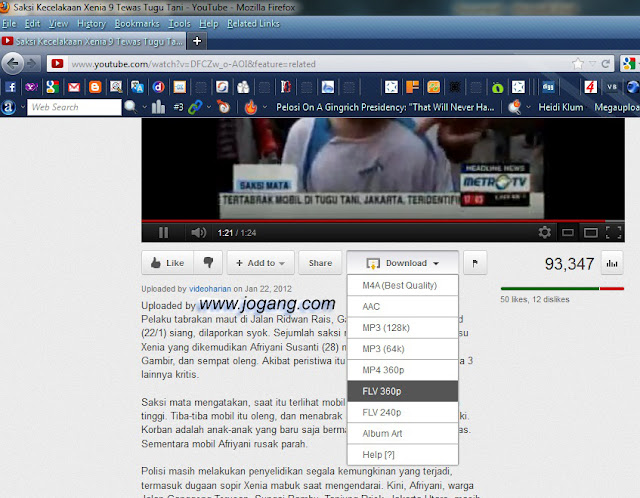The height and width of the screenshot is (498, 640).
Task: Bookmark this page with the star icon
Action: (578, 64)
